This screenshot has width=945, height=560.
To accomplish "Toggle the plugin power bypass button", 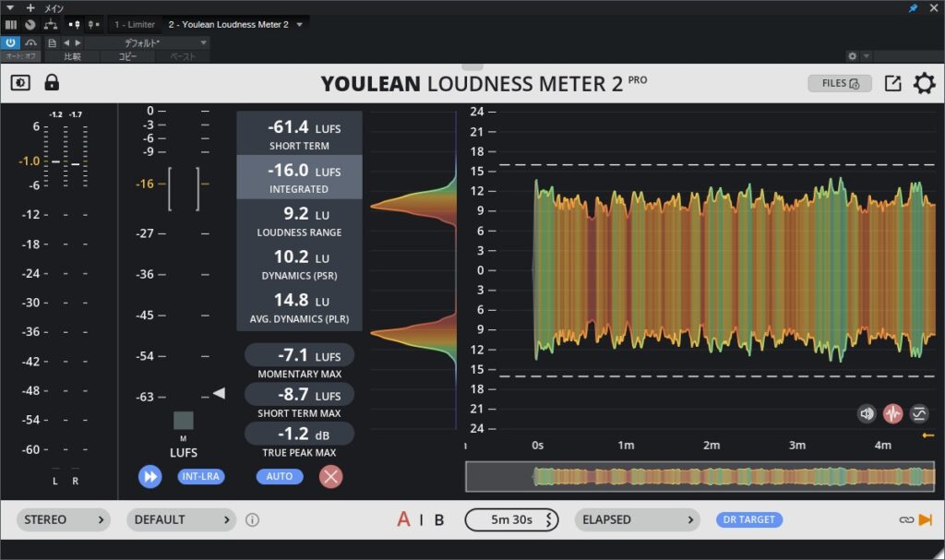I will tap(10, 42).
